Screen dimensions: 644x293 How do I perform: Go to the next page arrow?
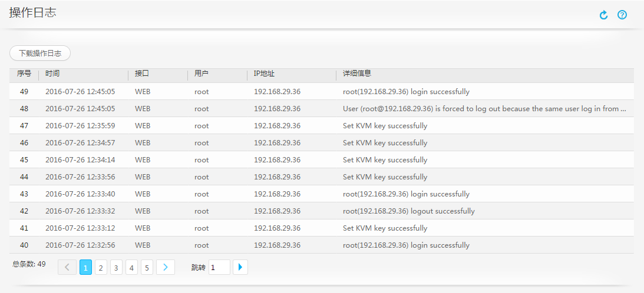pos(166,268)
